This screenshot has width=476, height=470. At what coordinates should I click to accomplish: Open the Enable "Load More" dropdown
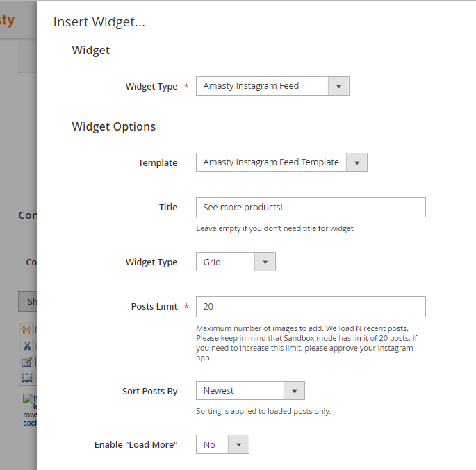[222, 444]
